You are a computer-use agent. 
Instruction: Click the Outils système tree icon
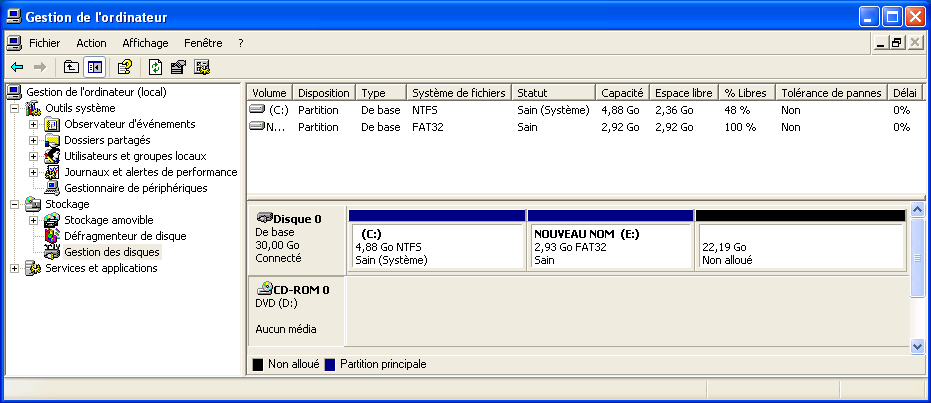tap(33, 108)
